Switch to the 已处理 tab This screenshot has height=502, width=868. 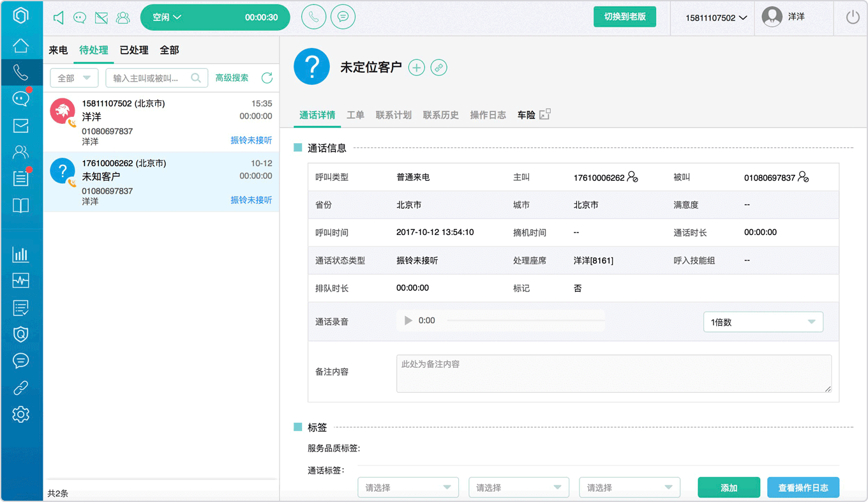pos(134,50)
